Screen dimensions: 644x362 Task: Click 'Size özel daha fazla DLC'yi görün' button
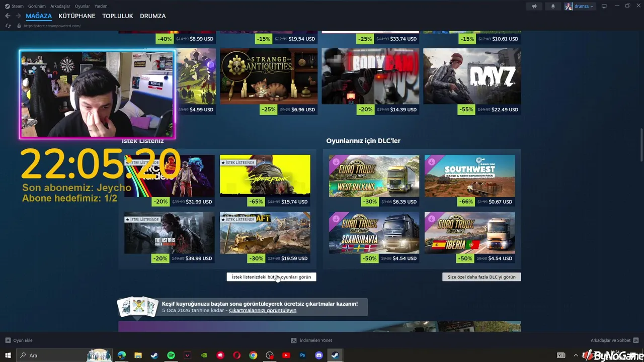tap(481, 277)
